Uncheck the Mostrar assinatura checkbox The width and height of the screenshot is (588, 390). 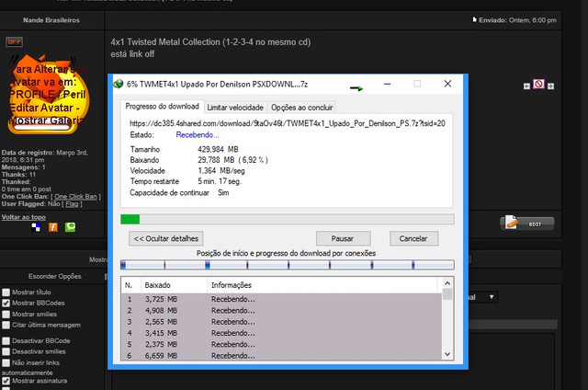6,381
